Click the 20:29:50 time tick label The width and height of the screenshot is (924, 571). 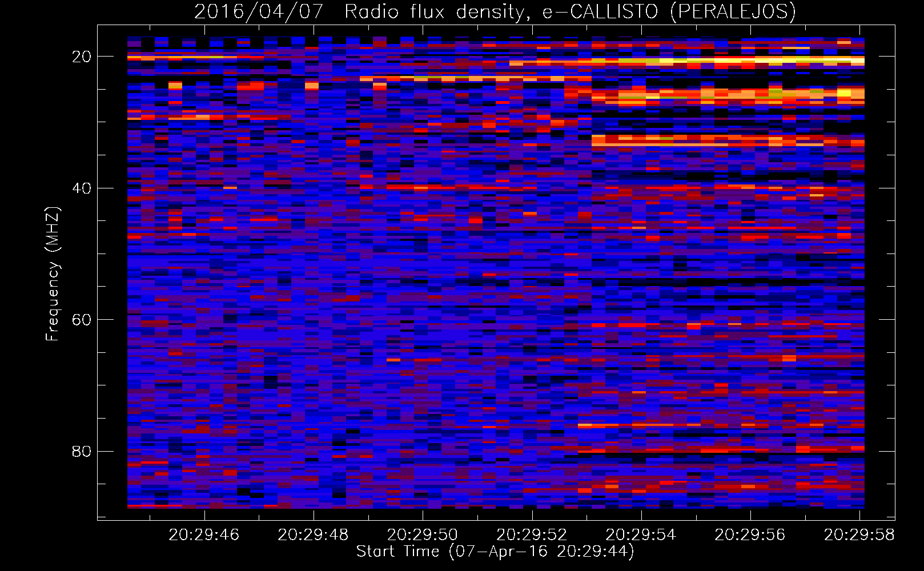(423, 535)
